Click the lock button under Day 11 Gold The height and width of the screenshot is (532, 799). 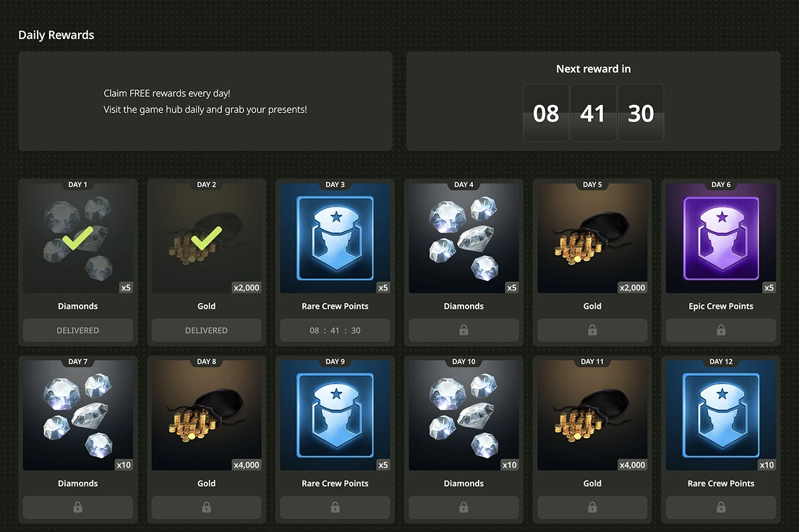pyautogui.click(x=592, y=507)
